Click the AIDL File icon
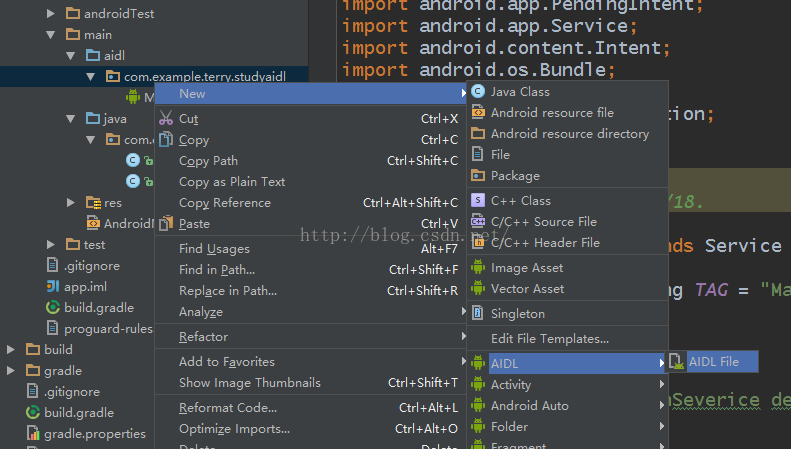The width and height of the screenshot is (791, 449). pos(676,361)
